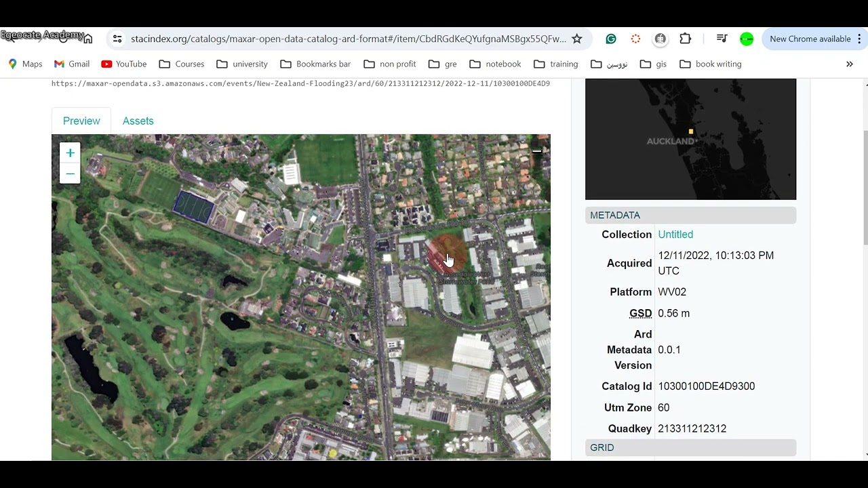Bookmark this page with the star icon

click(x=577, y=39)
